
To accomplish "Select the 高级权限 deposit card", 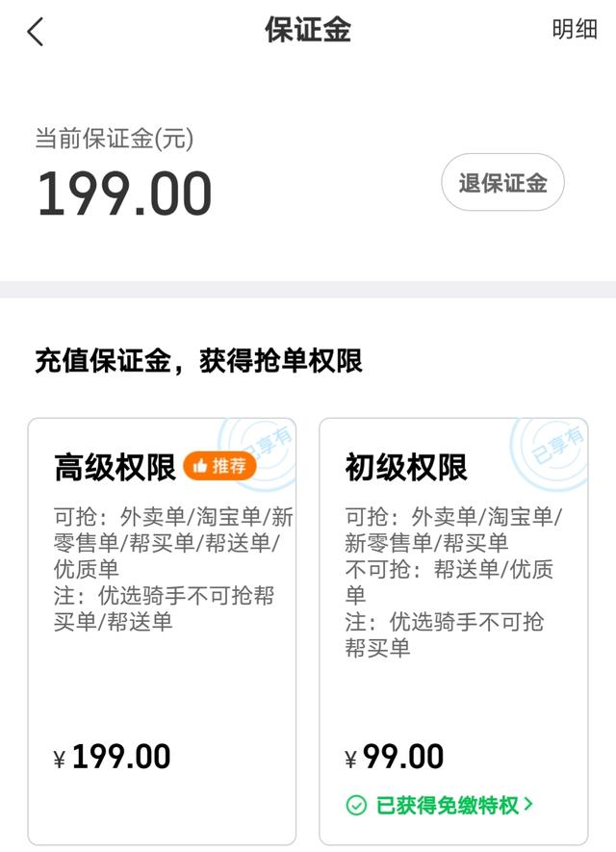I will pyautogui.click(x=162, y=632).
